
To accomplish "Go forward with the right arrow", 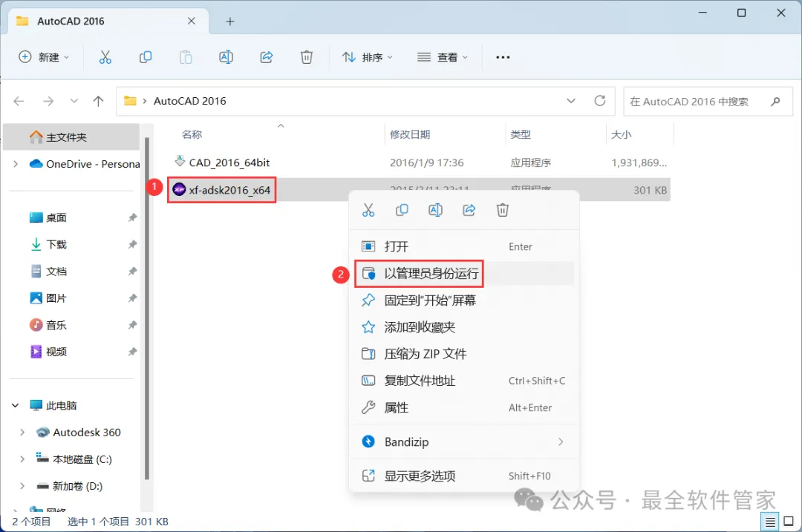I will point(48,101).
